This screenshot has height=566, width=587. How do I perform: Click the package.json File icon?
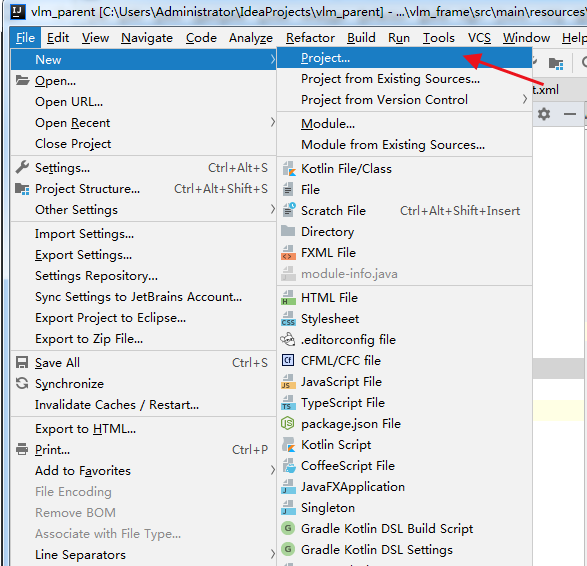pos(288,423)
